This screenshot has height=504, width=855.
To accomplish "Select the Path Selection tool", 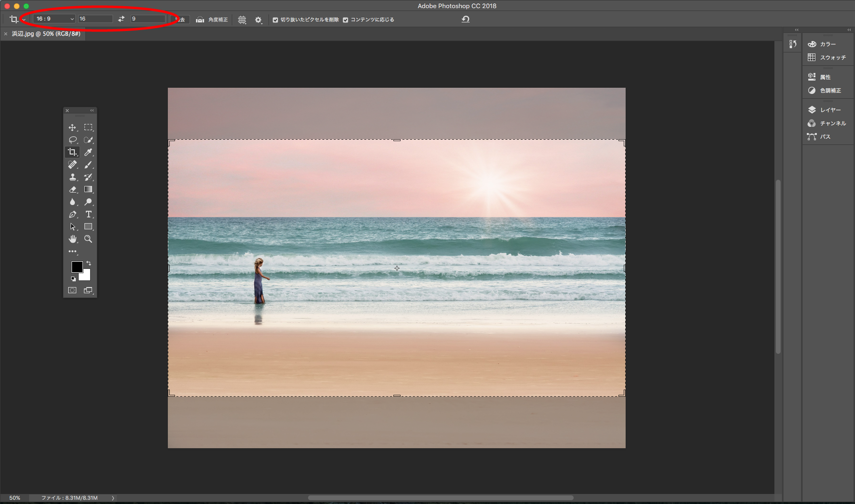I will pos(72,226).
